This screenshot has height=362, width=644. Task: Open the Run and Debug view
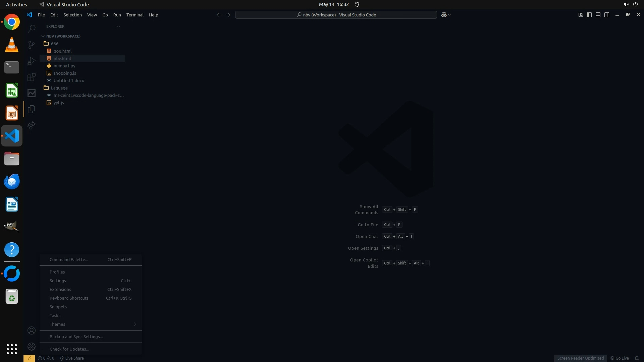click(x=32, y=61)
